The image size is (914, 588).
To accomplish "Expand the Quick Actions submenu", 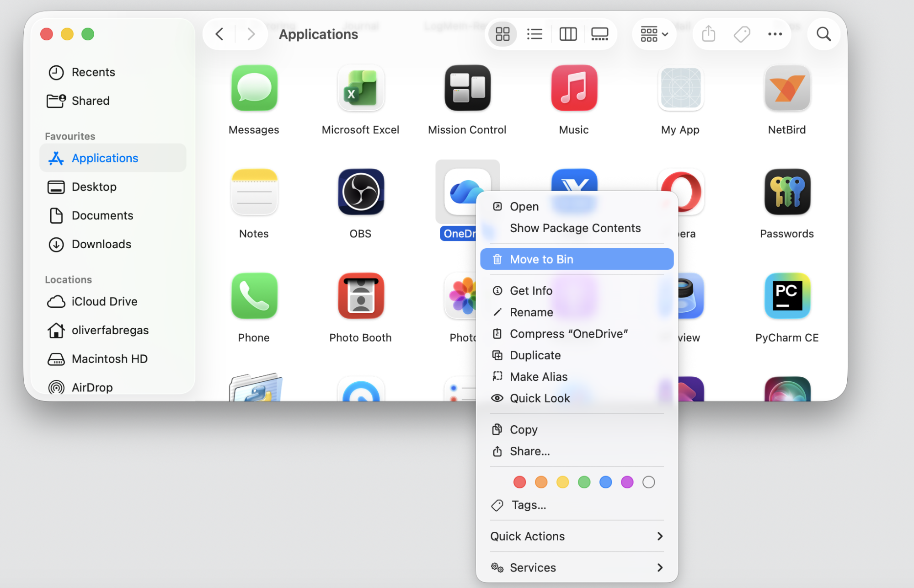I will (577, 536).
